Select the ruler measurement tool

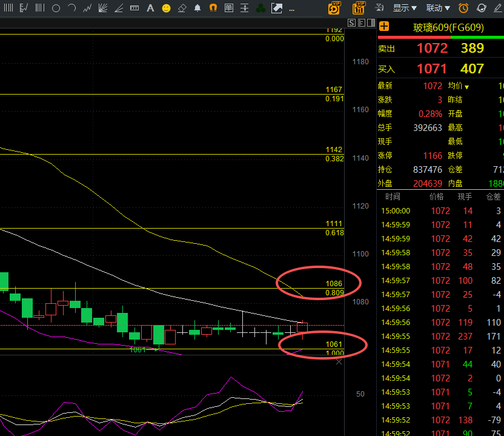(134, 8)
